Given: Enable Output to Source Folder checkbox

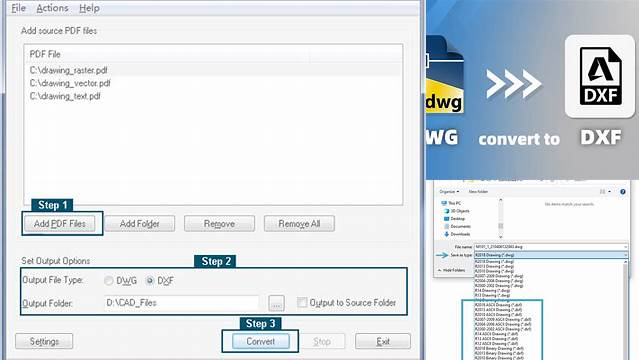Looking at the screenshot, I should click(x=302, y=303).
